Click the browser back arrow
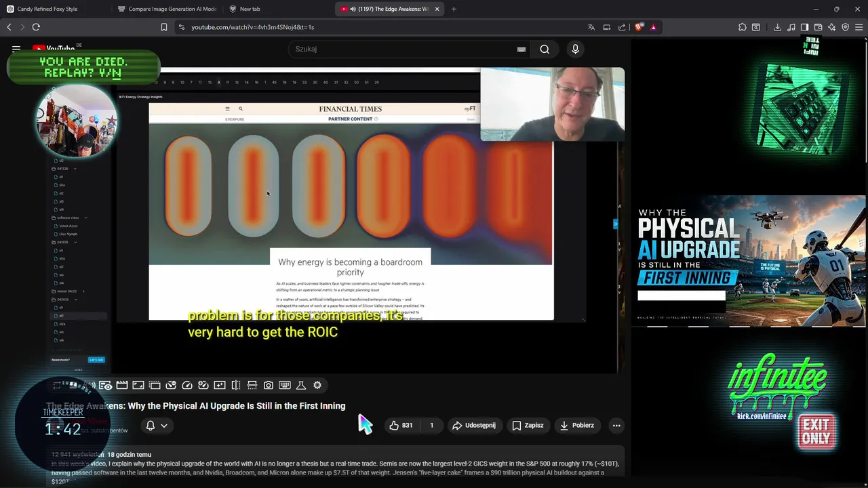The image size is (868, 488). [x=9, y=27]
